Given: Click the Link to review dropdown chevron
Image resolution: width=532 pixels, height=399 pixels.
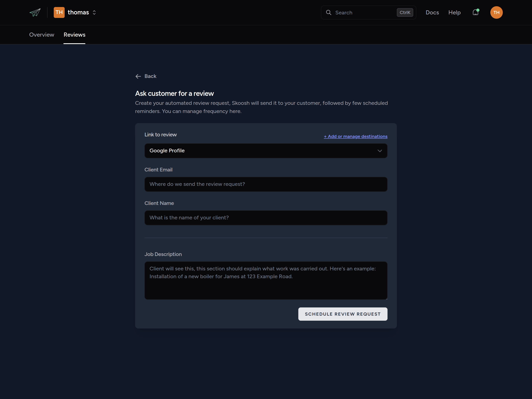Looking at the screenshot, I should click(380, 151).
